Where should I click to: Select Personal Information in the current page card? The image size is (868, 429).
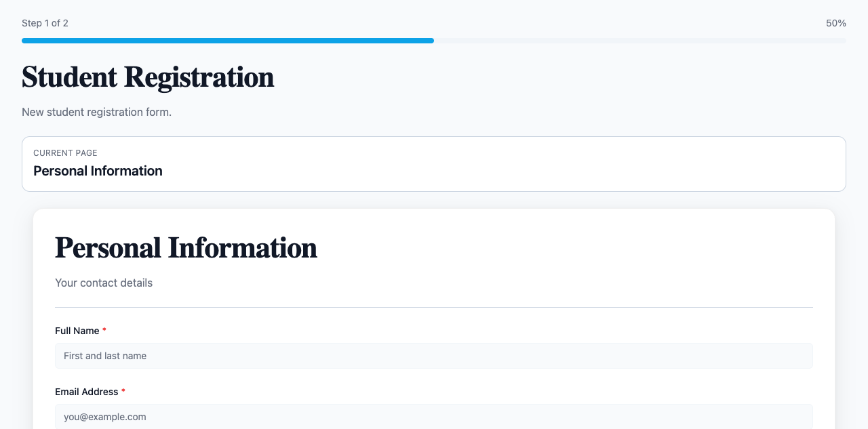tap(98, 171)
